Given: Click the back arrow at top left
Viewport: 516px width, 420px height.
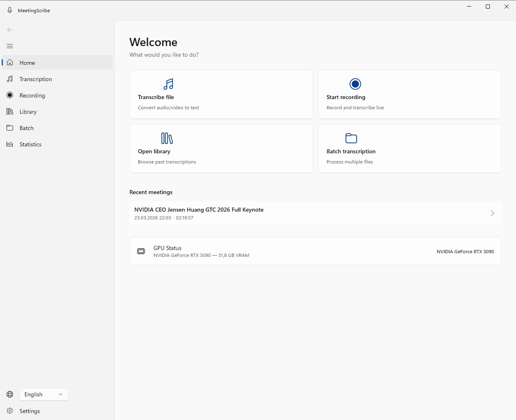Looking at the screenshot, I should tap(10, 29).
